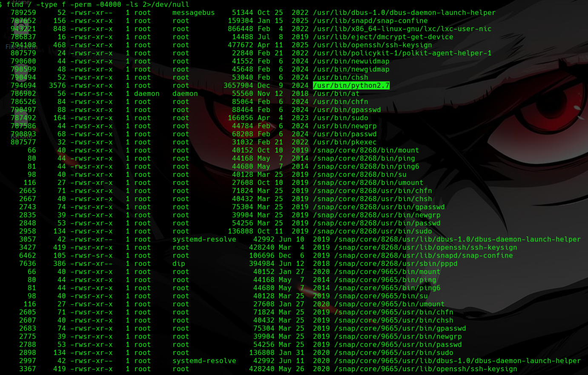Select the /snap/core/9665/bin/mount path

click(387, 272)
